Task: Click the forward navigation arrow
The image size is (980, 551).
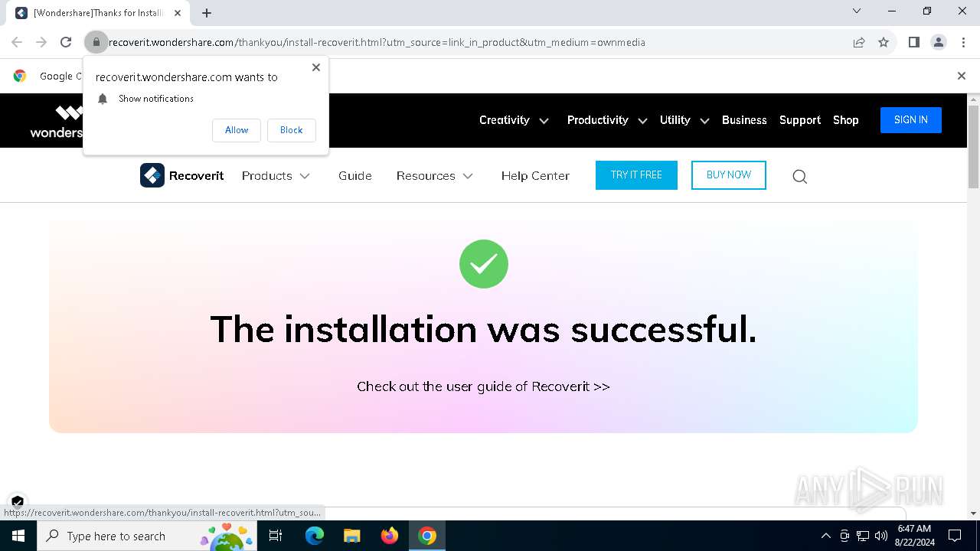Action: click(41, 42)
